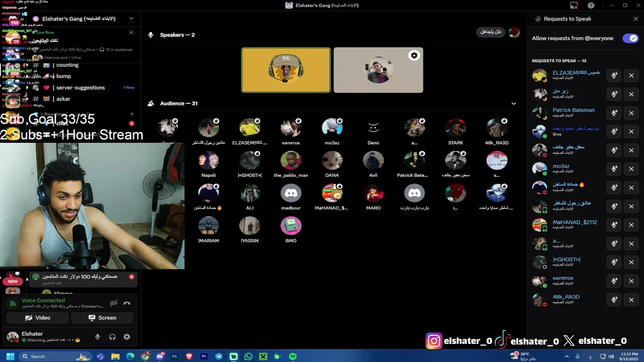Invite MøHANAD_$2112 to speak
This screenshot has width=644, height=362.
[614, 225]
